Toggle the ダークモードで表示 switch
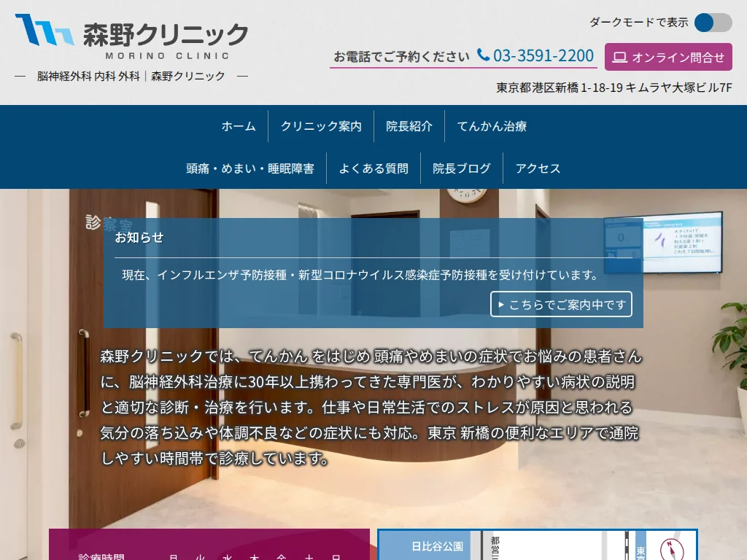The image size is (747, 560). tap(713, 23)
